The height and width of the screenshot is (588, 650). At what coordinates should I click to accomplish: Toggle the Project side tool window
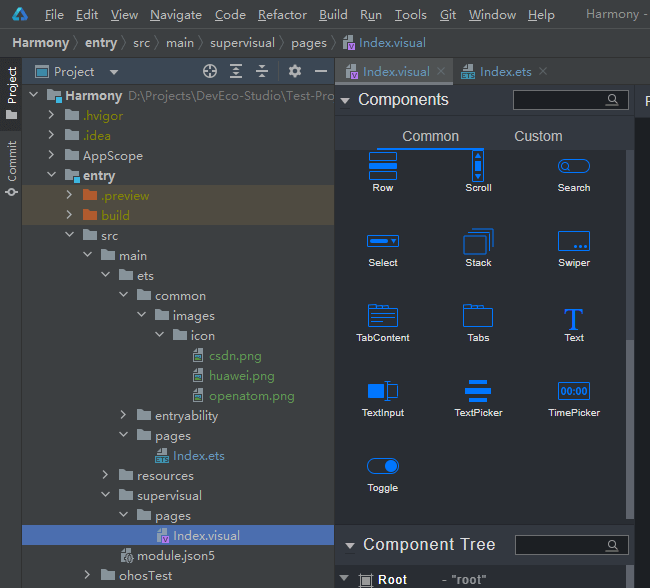pos(11,92)
